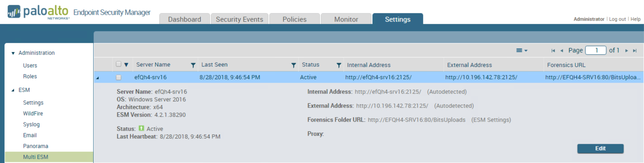Click the Status column filter icon
Screen dimensions: 644x163
pyautogui.click(x=339, y=65)
